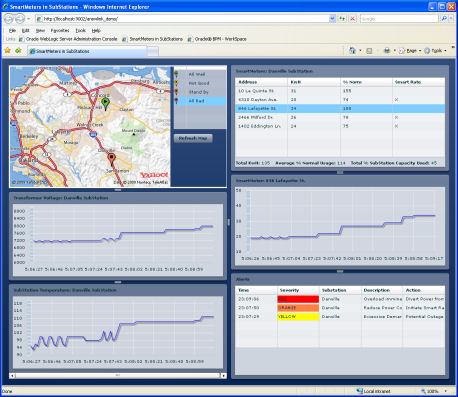The height and width of the screenshot is (397, 458).
Task: Click the Refresh Map button
Action: (x=193, y=138)
